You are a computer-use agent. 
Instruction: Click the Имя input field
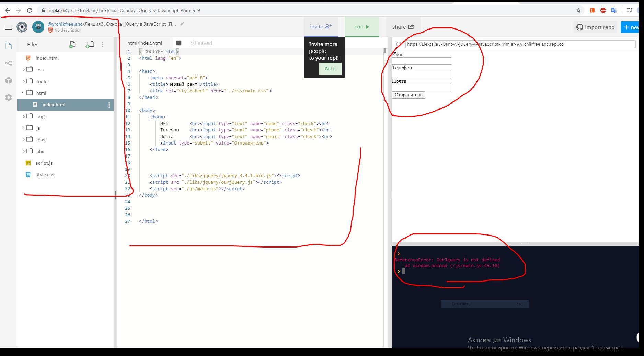click(422, 61)
